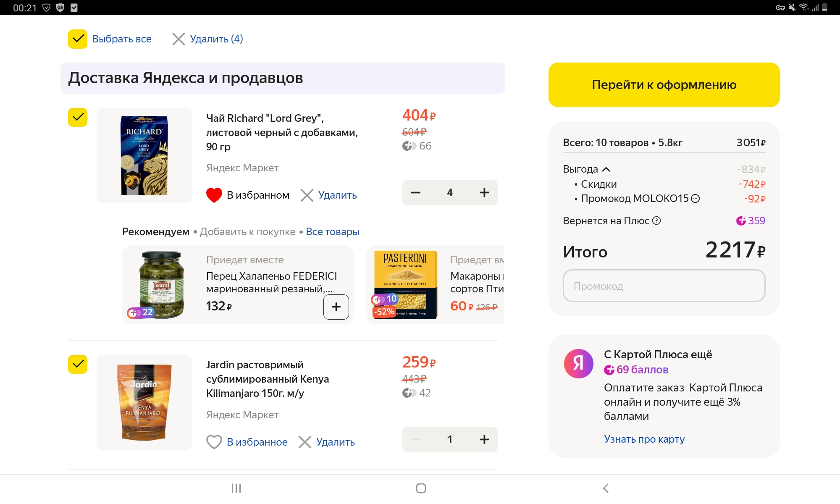Click the help icon beside 'Вернется на Плюс'

tap(656, 220)
